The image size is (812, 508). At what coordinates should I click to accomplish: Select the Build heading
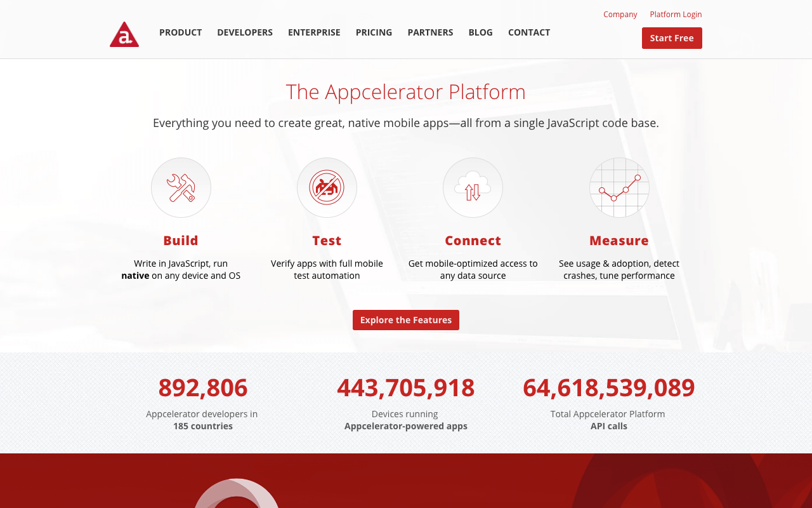pyautogui.click(x=181, y=241)
